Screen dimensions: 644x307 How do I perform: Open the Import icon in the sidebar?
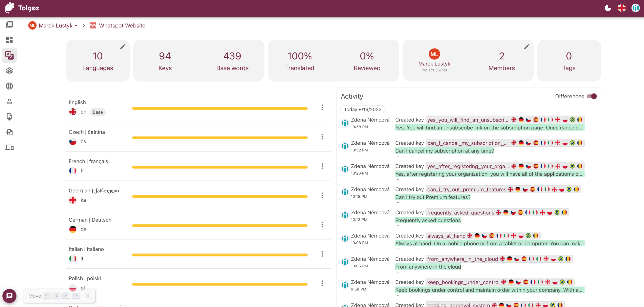(10, 132)
